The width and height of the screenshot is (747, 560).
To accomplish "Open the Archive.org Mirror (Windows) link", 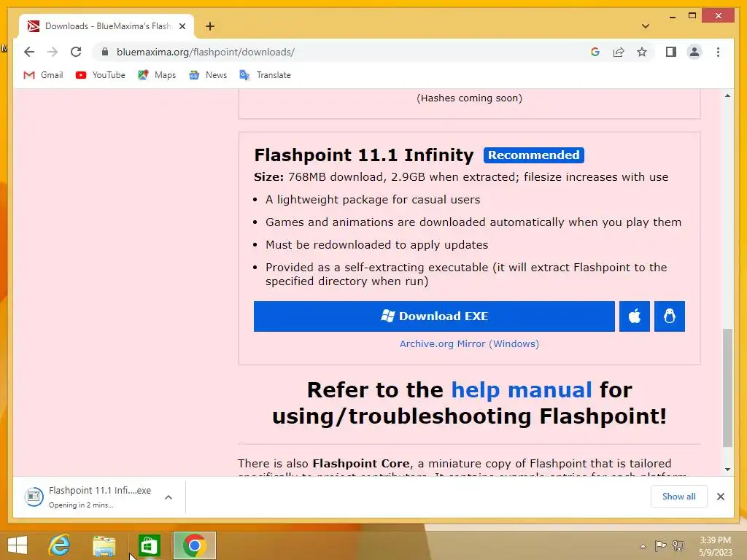I will click(x=469, y=344).
